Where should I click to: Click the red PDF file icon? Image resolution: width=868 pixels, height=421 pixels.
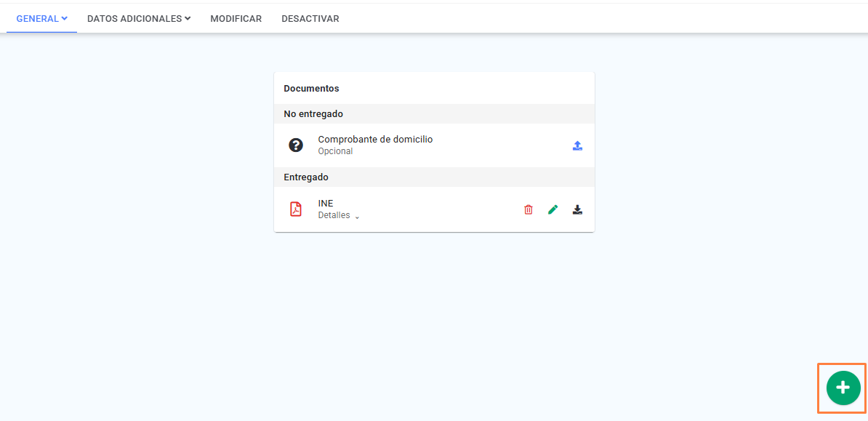coord(296,209)
